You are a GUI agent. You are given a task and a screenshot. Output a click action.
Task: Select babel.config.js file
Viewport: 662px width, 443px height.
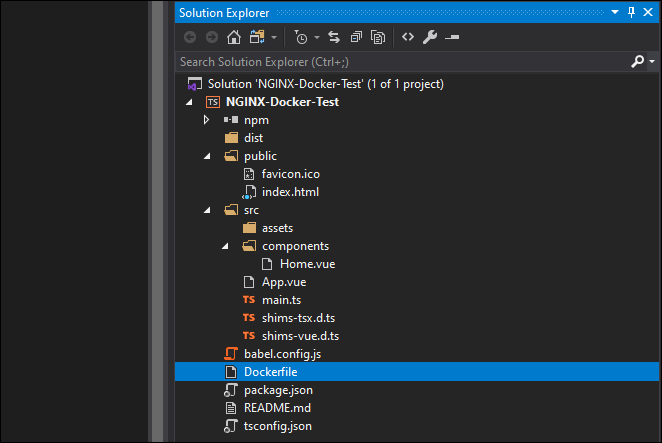pos(282,354)
